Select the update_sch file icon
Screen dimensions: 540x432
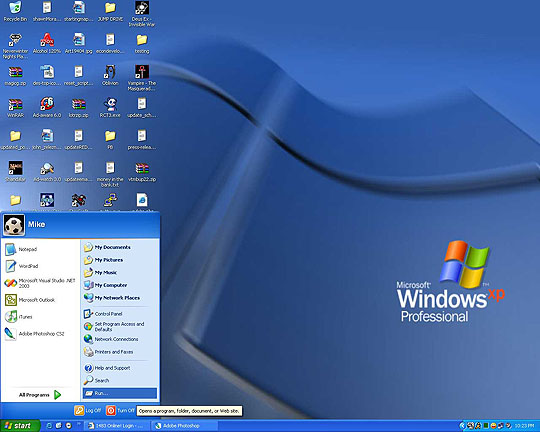[x=142, y=107]
